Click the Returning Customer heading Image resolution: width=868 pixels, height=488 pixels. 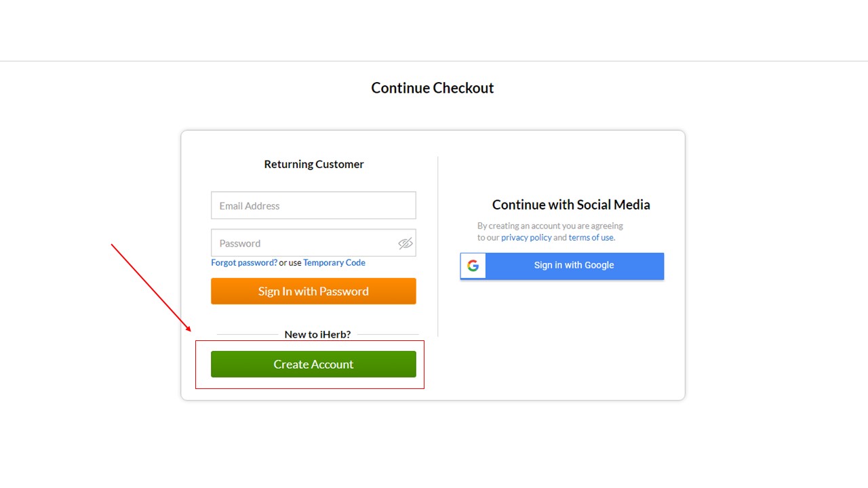(x=314, y=164)
